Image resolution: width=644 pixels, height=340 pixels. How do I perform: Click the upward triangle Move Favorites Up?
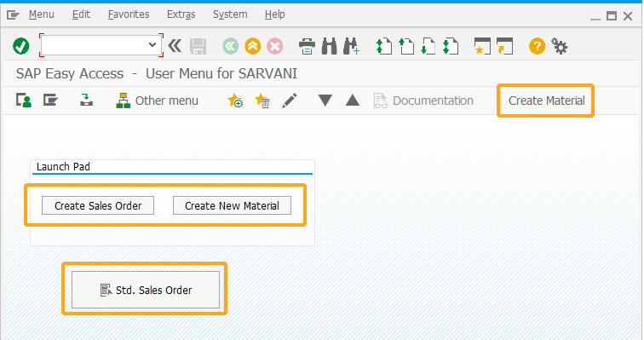[353, 101]
